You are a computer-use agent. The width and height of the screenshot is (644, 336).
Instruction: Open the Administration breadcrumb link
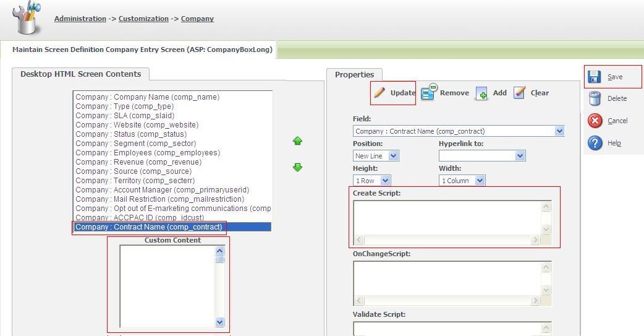click(80, 19)
